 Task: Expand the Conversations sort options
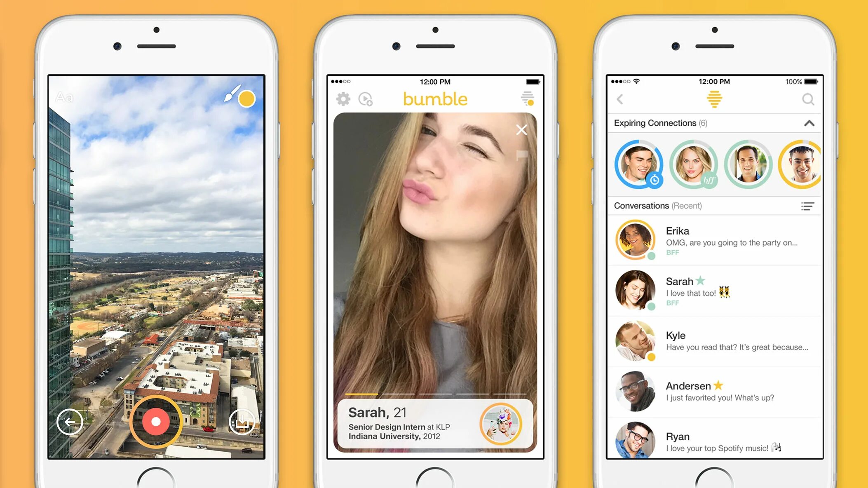tap(808, 206)
